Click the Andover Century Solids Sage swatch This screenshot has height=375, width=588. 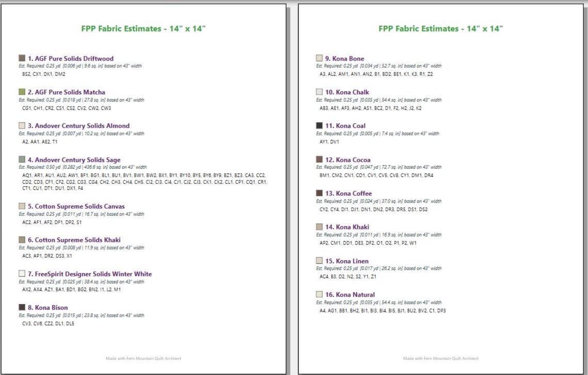pyautogui.click(x=22, y=159)
